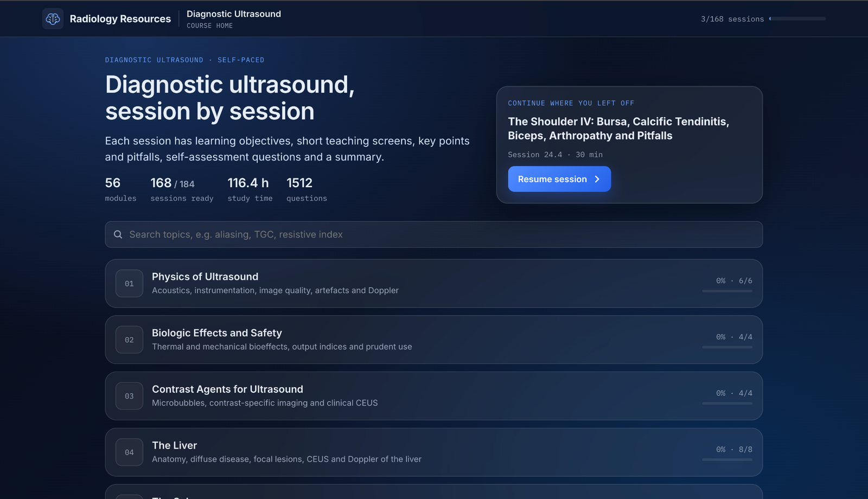Click 'Session 24.4 · 30 min' text
The image size is (868, 499).
click(x=555, y=155)
